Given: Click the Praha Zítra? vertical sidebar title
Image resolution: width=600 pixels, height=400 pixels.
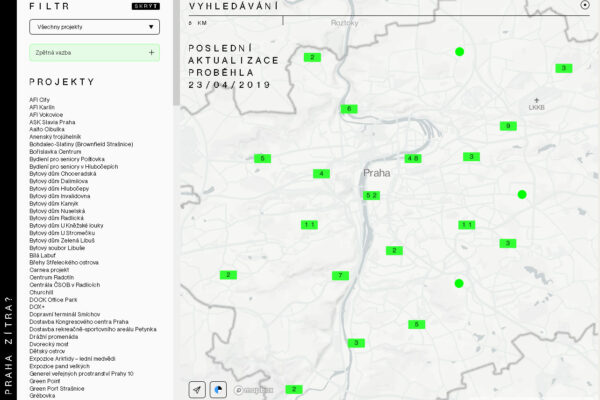Looking at the screenshot, I should 8,345.
